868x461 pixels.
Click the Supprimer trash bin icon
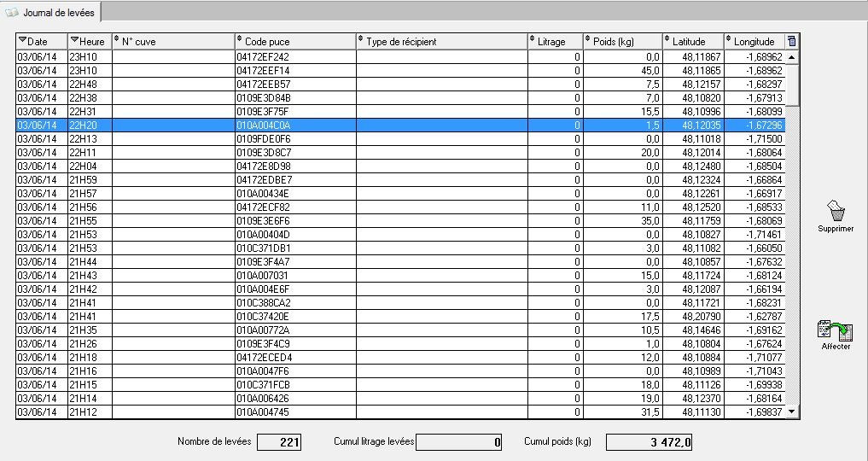pos(836,211)
